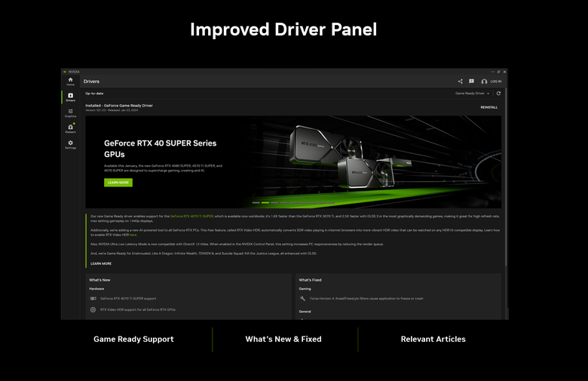Click the wrench icon beside Forza Horizon fix
588x381 pixels.
(302, 299)
